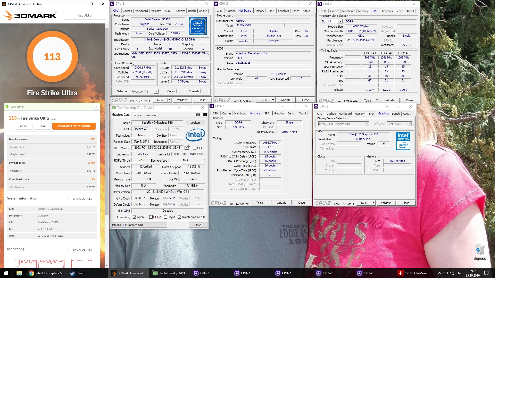Image resolution: width=532 pixels, height=399 pixels.
Task: Show hidden tray icons chevron
Action: point(439,273)
